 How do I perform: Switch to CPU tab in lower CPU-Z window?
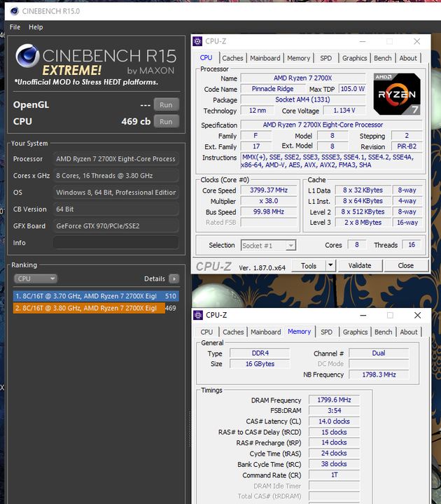point(206,332)
